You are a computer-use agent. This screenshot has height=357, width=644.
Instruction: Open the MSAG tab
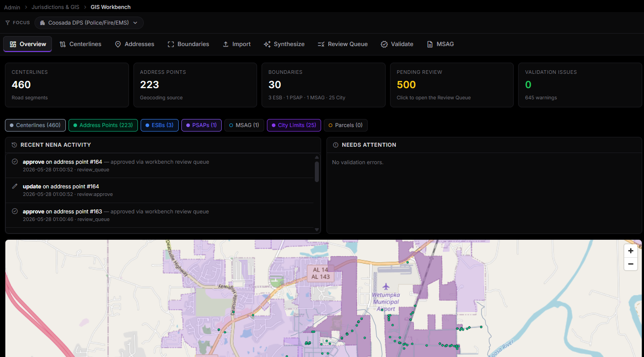(440, 44)
